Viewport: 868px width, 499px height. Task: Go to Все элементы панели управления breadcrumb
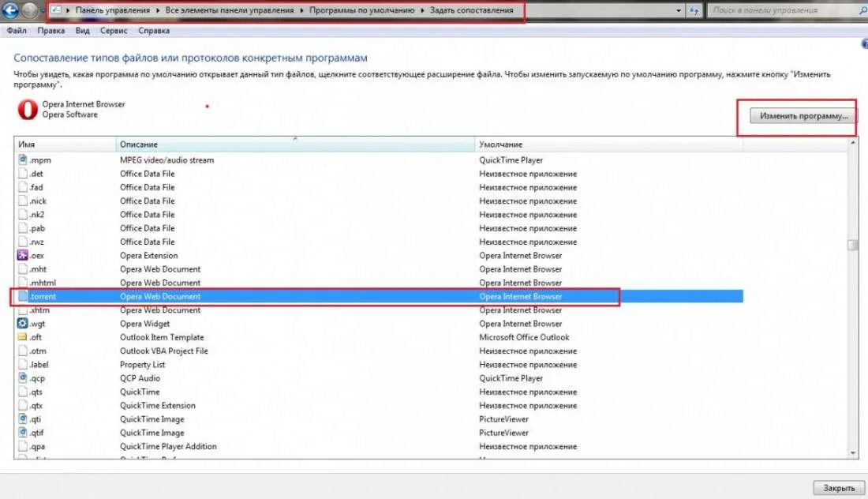click(230, 10)
